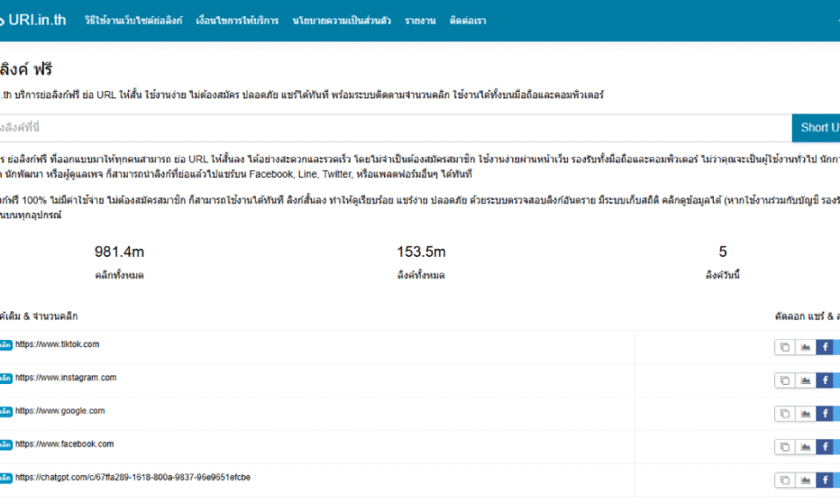Click the คลิกทั้งหมด label
The image size is (840, 504).
[119, 275]
